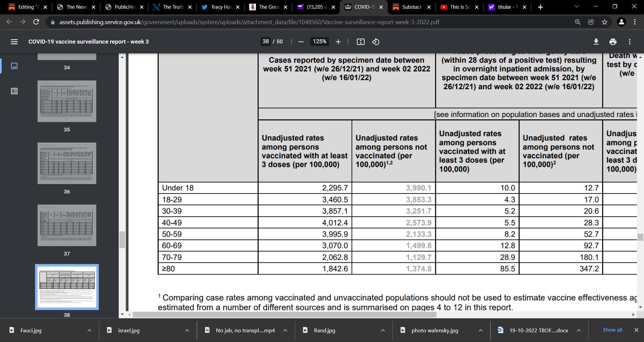Open the browser zoom magnifier icon

point(578,22)
